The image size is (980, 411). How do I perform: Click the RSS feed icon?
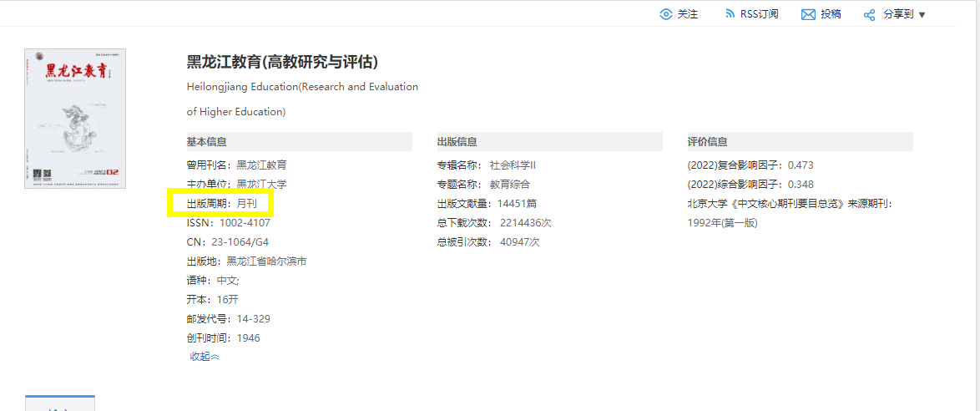click(729, 14)
